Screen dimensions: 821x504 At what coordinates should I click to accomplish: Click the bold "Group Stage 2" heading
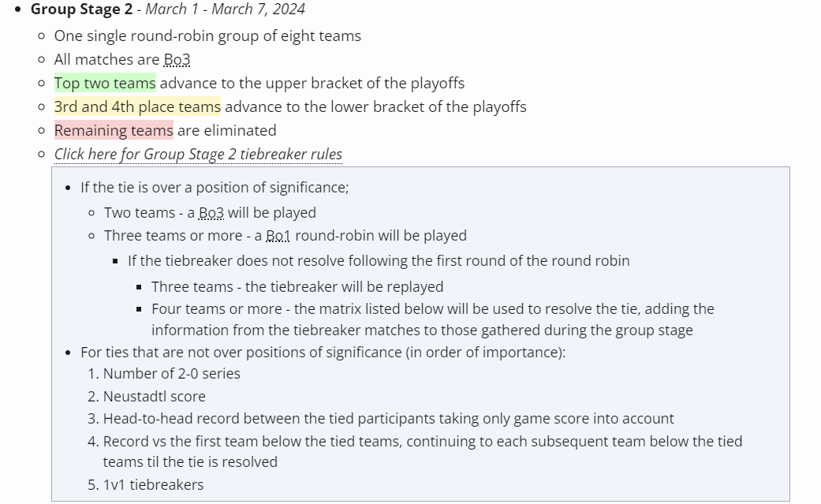tap(81, 9)
